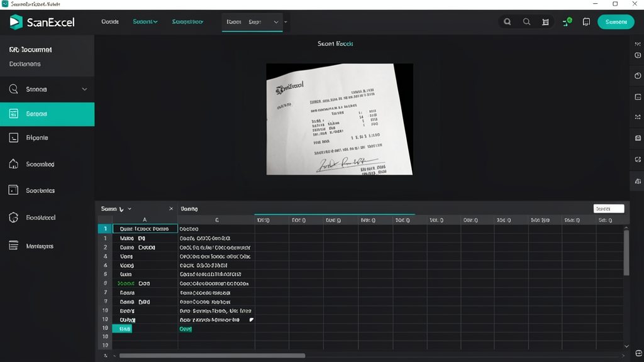This screenshot has height=362, width=644.
Task: Expand the chevron on the Stnooe sidebar row
Action: point(84,89)
